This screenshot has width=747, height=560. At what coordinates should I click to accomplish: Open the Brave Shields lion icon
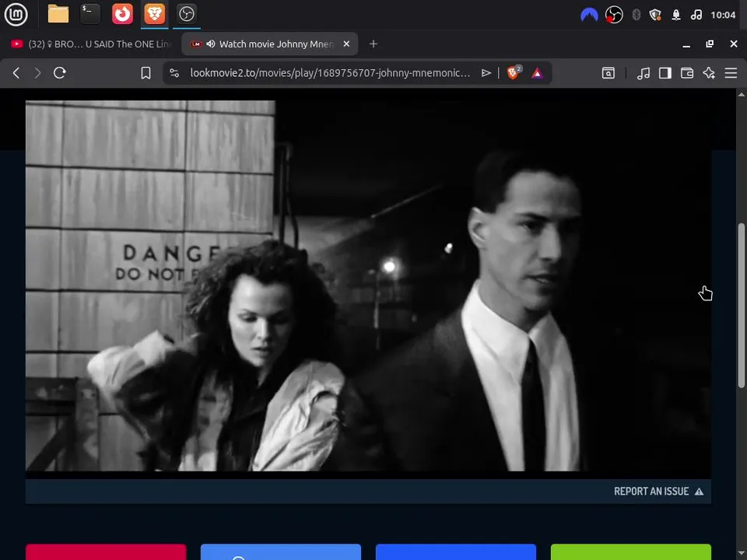tap(514, 72)
